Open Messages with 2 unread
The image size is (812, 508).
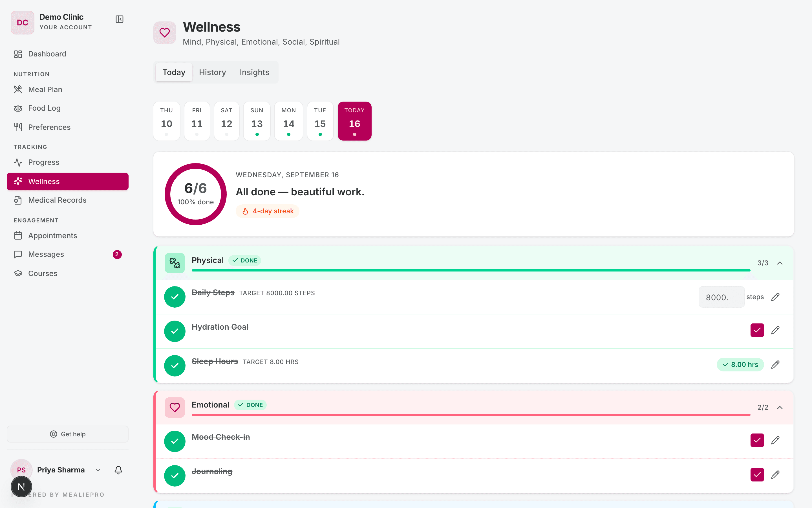(67, 254)
